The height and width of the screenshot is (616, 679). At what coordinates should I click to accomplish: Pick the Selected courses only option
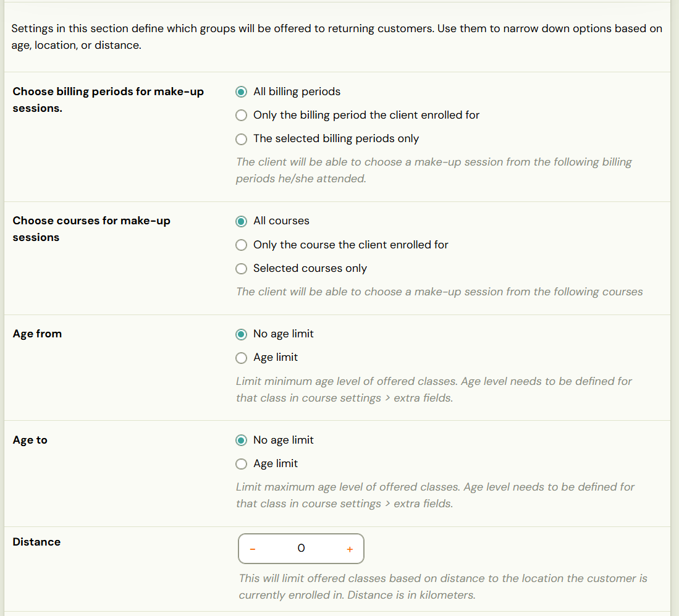click(x=241, y=269)
